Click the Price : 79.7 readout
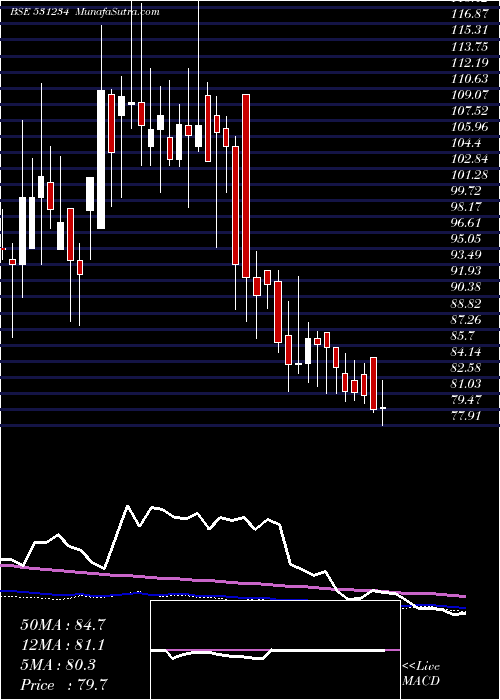The image size is (500, 700). tap(64, 685)
